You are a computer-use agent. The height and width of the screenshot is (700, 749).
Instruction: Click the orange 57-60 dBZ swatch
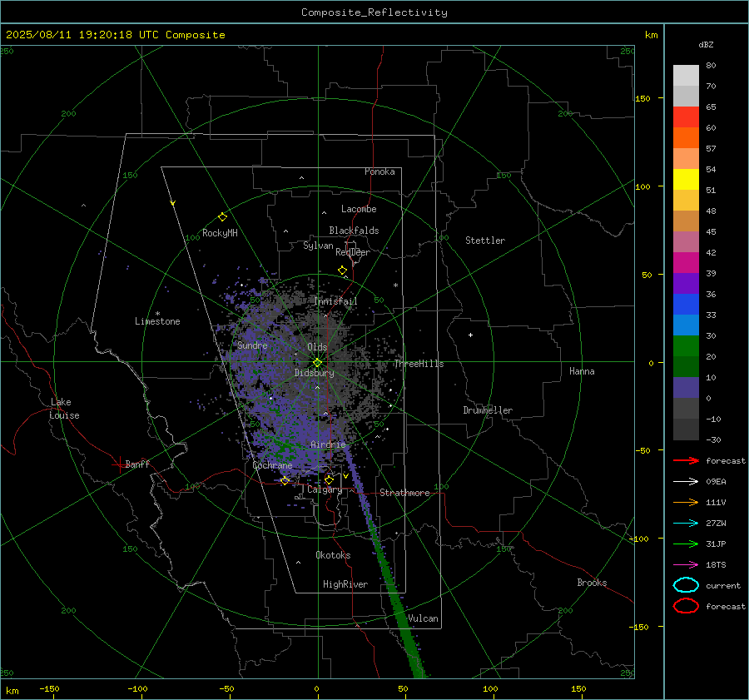coord(686,138)
